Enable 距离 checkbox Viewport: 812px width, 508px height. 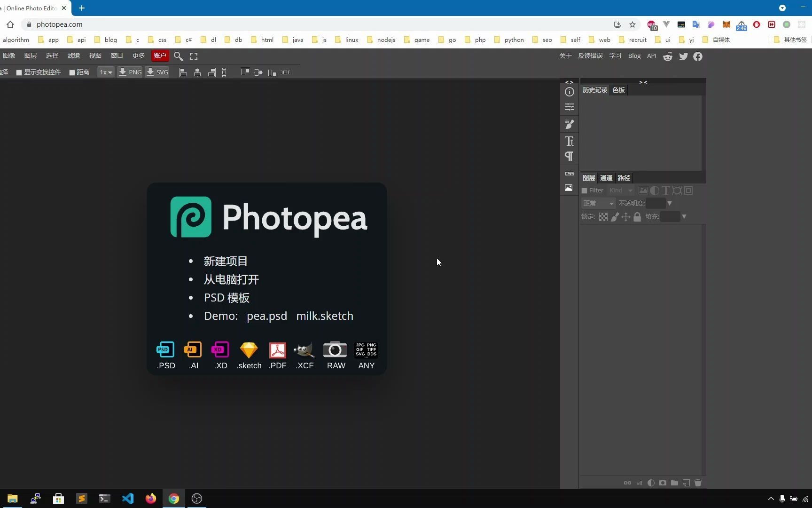coord(72,72)
